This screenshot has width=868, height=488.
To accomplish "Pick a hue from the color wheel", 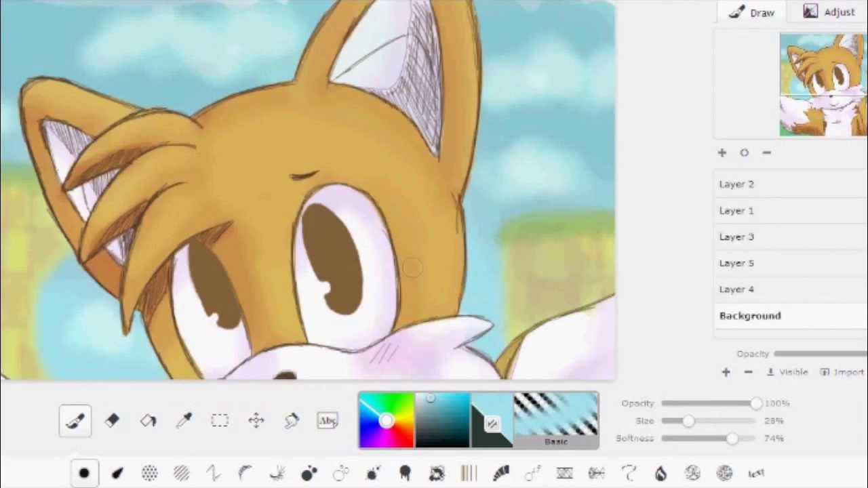I will (387, 420).
